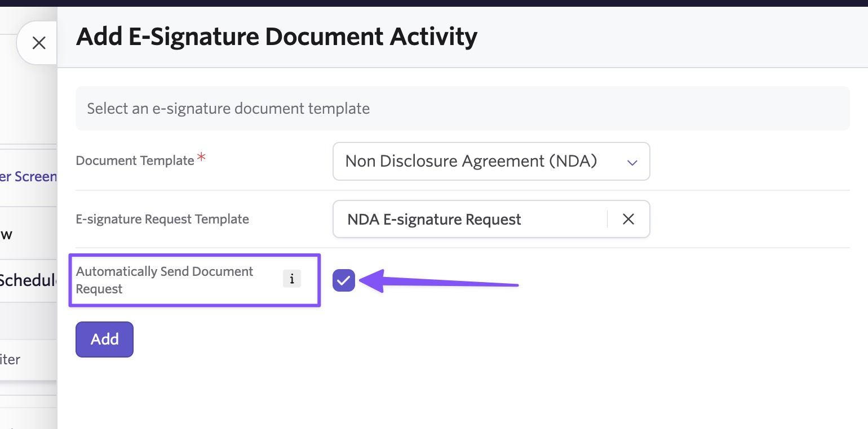Click the Add button

(x=104, y=339)
